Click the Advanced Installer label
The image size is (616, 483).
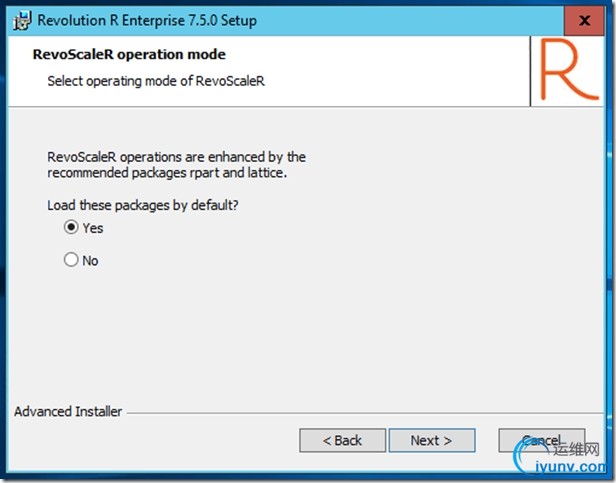68,411
